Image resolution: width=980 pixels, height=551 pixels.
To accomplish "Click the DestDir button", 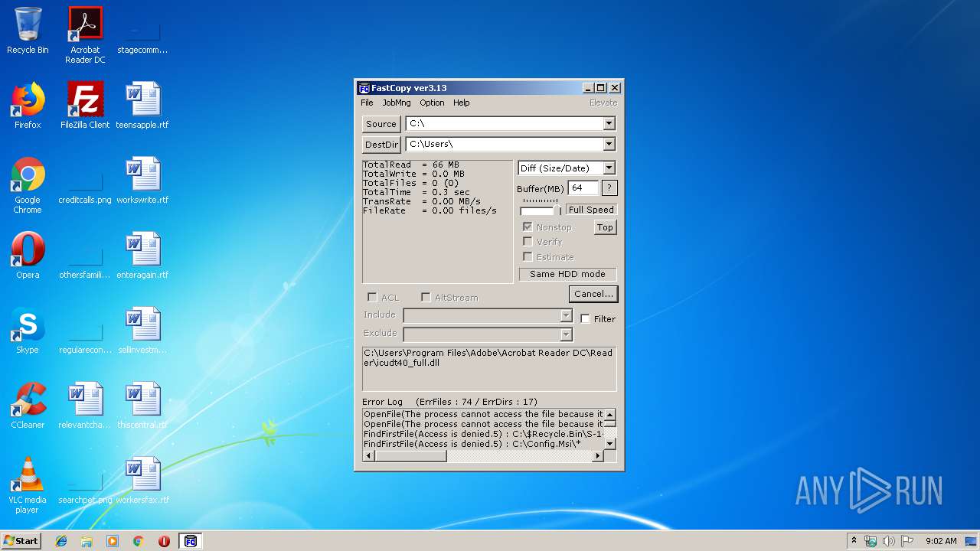I will tap(381, 145).
